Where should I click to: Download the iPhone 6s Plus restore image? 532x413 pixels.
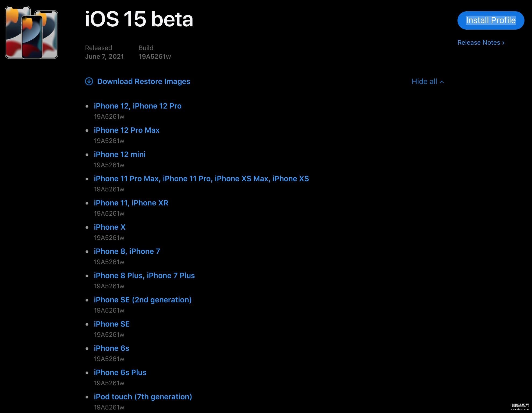120,372
